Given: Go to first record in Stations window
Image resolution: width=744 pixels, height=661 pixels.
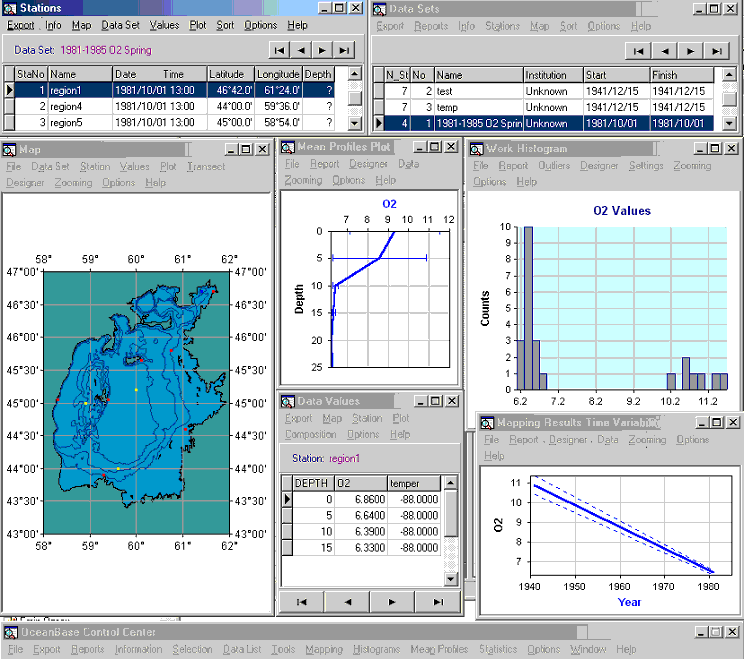Looking at the screenshot, I should coord(279,50).
